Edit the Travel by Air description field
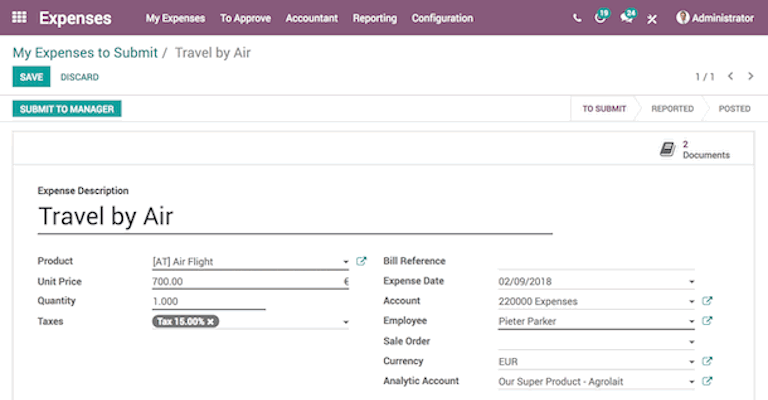 coord(295,217)
